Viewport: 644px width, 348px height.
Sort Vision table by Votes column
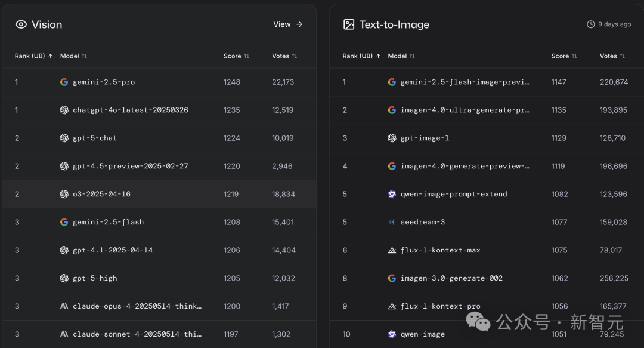click(284, 56)
